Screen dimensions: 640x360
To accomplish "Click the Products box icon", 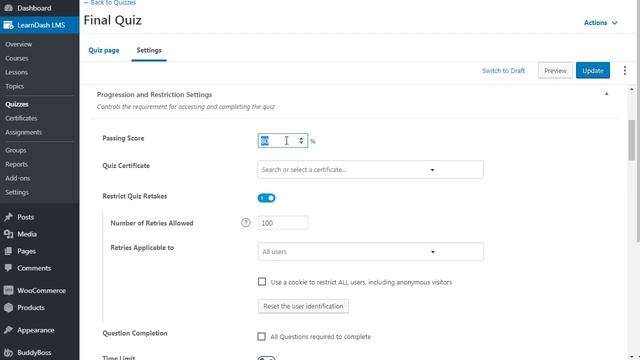I will (x=8, y=308).
